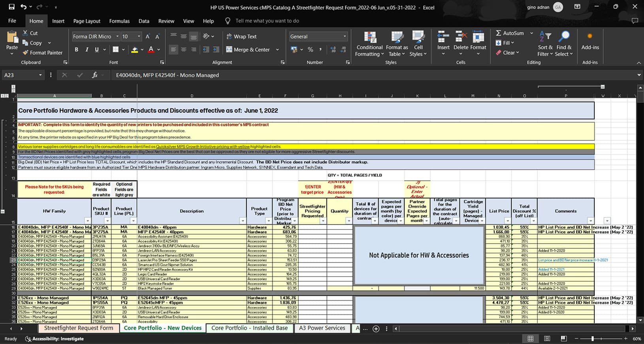Activate Format Painter
The height and width of the screenshot is (344, 644).
43,53
